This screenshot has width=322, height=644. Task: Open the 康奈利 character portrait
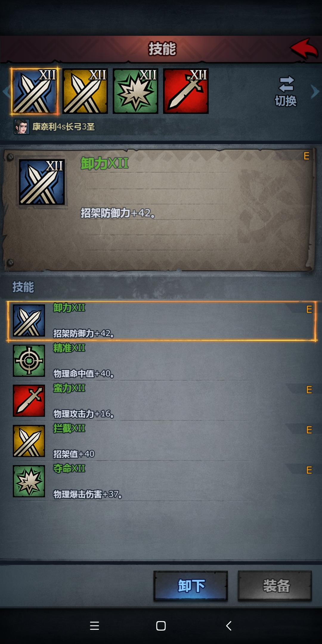pos(21,127)
